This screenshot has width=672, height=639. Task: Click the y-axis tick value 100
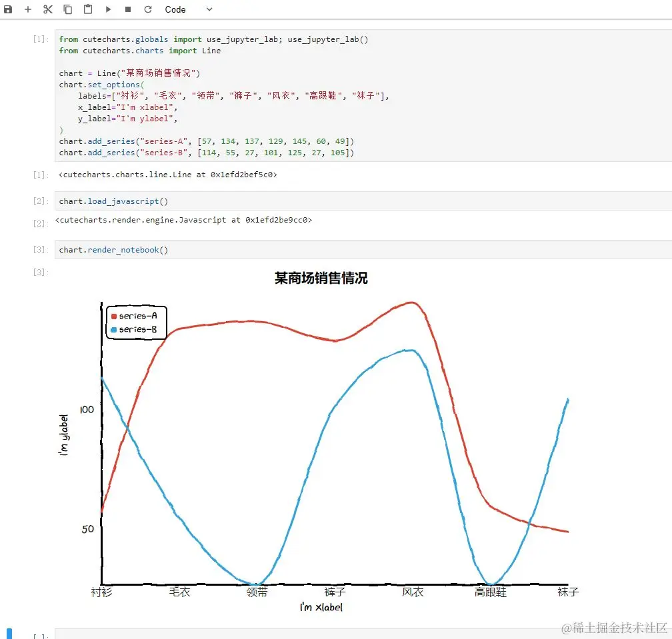pos(87,409)
